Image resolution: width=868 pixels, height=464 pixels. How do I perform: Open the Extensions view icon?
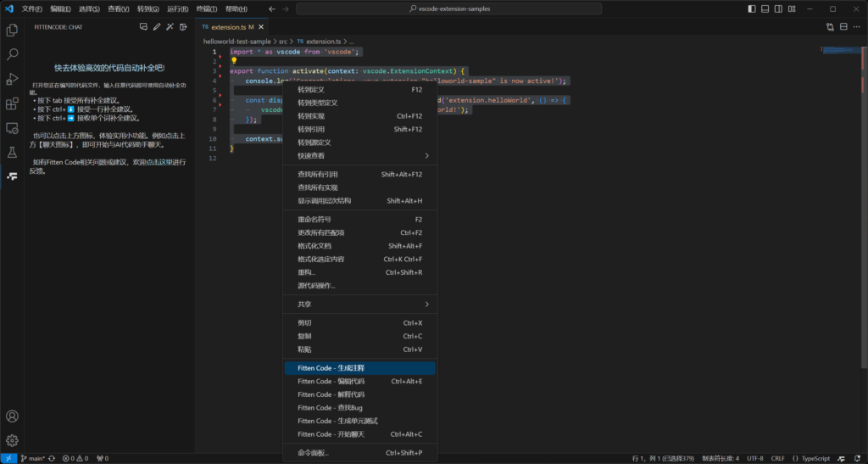click(12, 103)
